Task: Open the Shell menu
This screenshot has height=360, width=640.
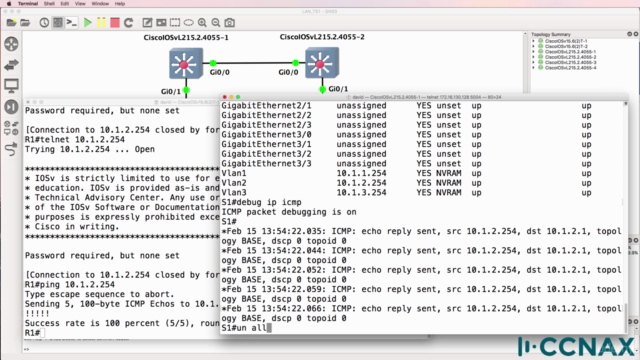Action: coord(49,4)
